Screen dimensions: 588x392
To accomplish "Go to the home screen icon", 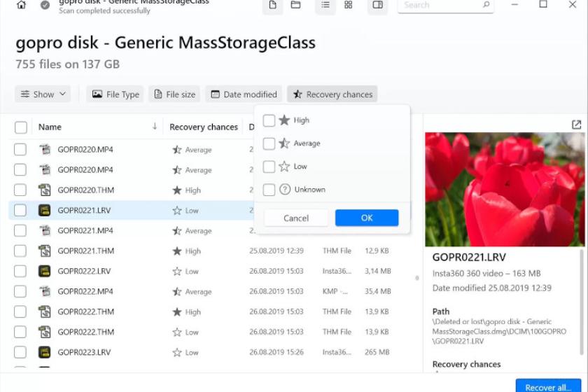I will 22,5.
